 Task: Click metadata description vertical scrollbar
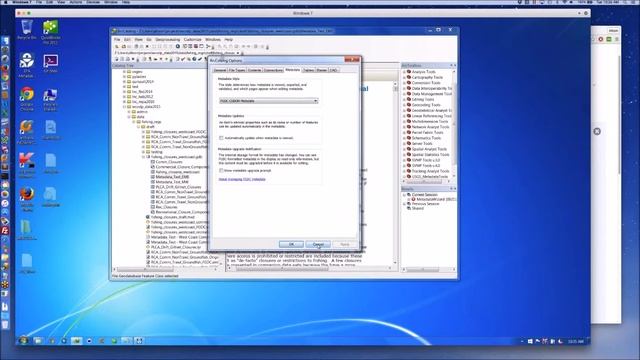(395, 173)
